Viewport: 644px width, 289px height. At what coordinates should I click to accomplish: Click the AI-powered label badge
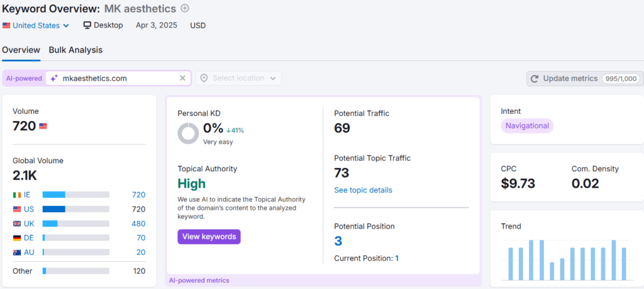pos(24,78)
